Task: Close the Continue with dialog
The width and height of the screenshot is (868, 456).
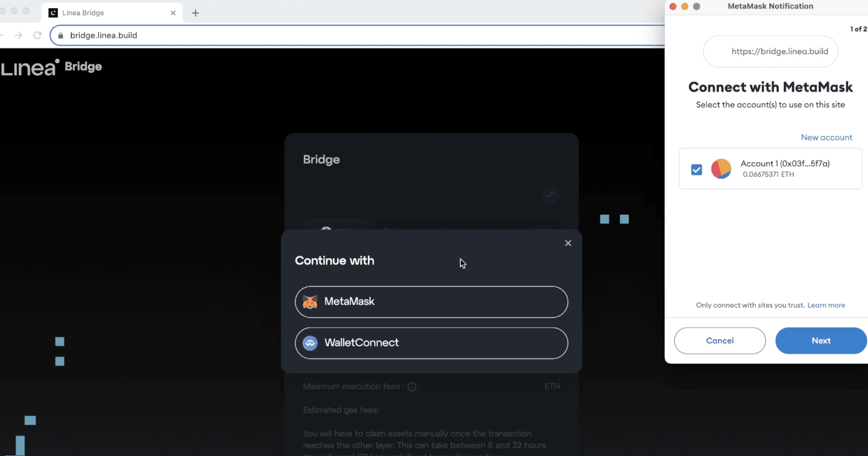Action: tap(568, 243)
